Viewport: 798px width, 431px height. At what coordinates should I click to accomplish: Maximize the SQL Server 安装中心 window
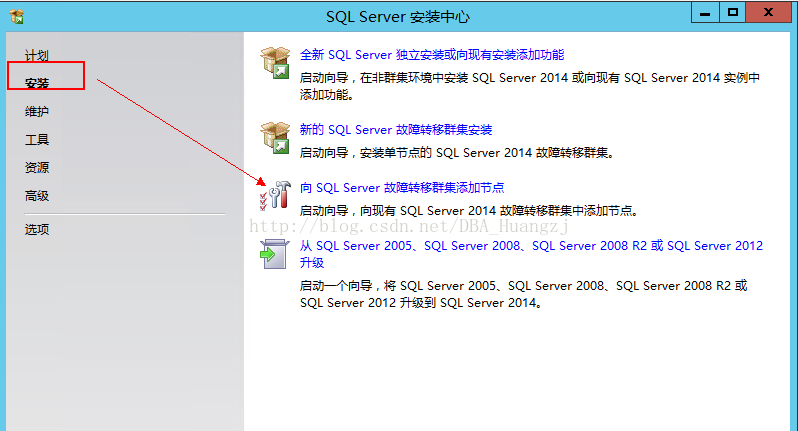pyautogui.click(x=733, y=13)
